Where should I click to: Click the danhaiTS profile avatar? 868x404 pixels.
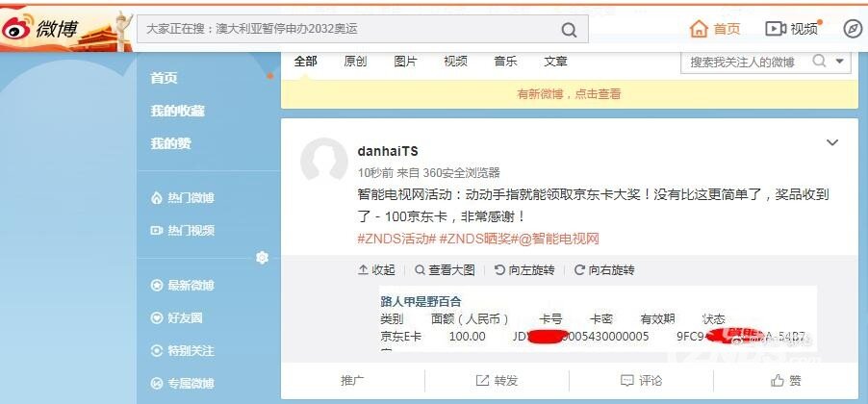coord(324,160)
